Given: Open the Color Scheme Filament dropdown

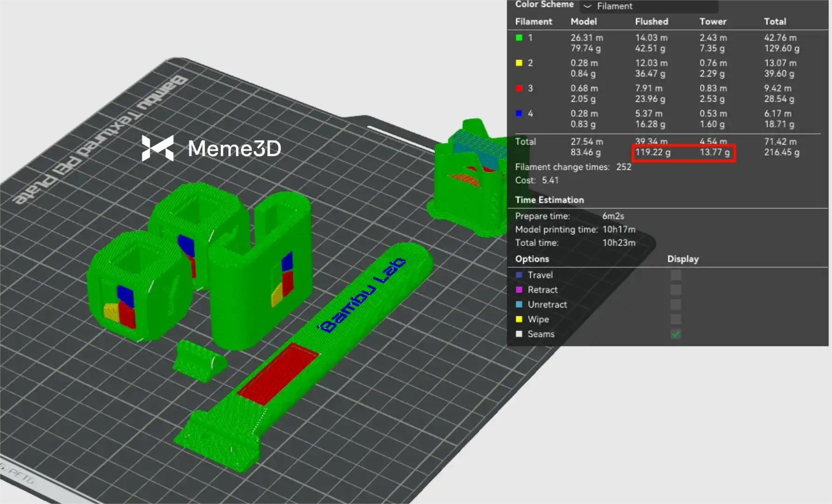Looking at the screenshot, I should pyautogui.click(x=649, y=6).
